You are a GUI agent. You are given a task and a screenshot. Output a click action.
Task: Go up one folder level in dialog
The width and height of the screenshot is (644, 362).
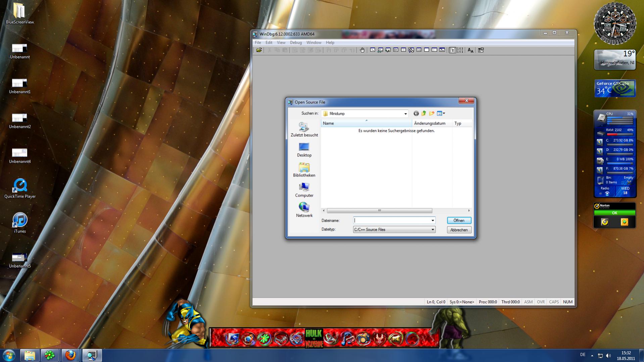point(424,113)
